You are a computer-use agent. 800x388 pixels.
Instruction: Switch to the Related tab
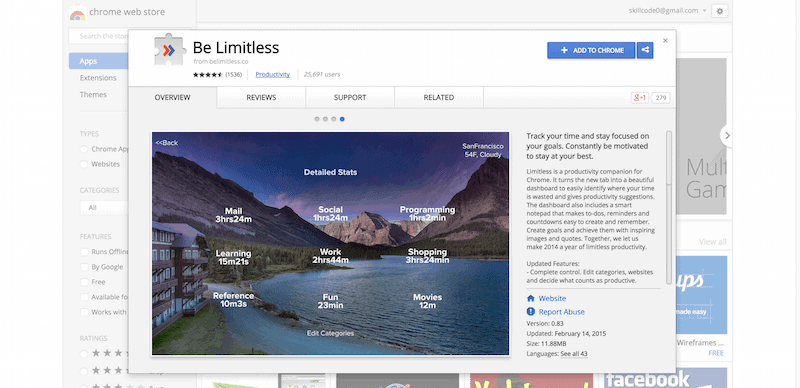tap(439, 98)
